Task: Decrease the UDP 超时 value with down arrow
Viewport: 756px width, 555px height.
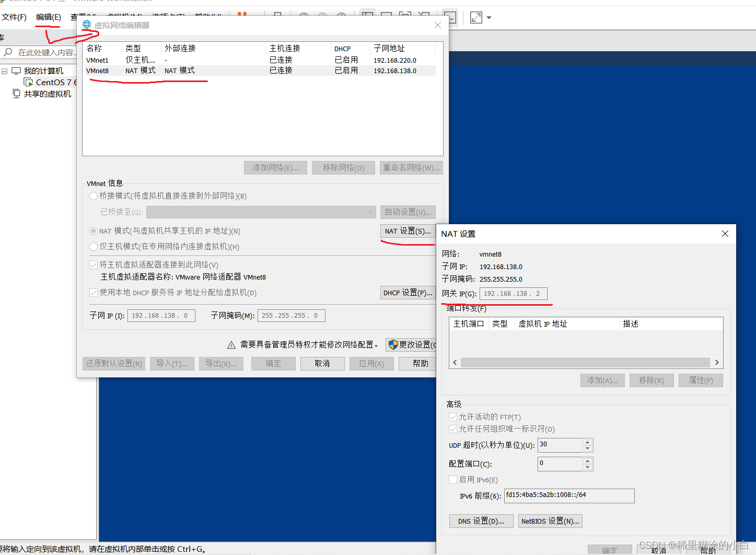Action: coord(588,448)
